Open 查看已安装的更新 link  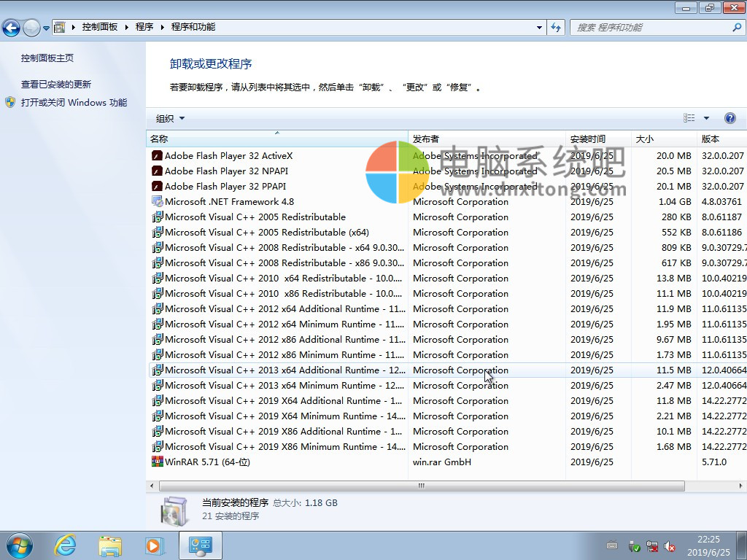tap(55, 85)
